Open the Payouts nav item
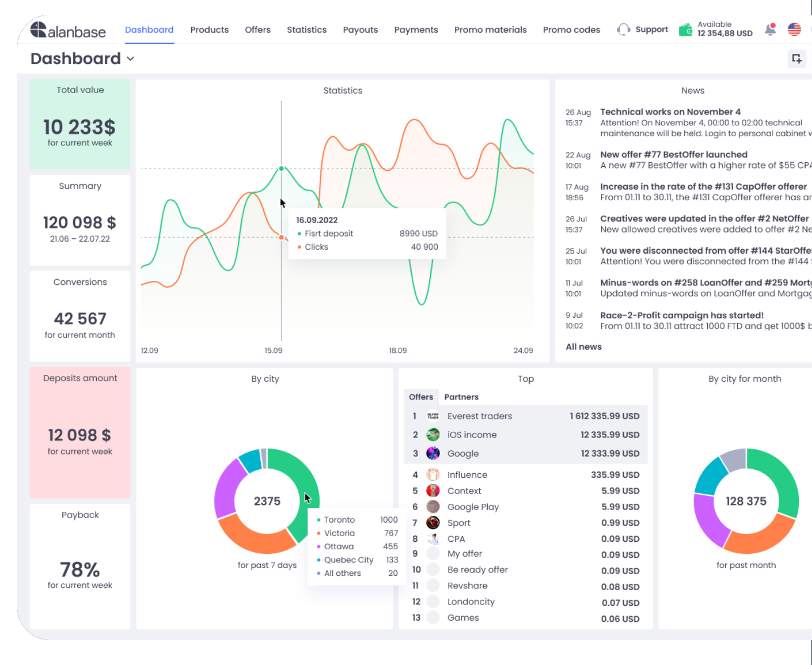Screen dimensions: 812x665 point(360,30)
